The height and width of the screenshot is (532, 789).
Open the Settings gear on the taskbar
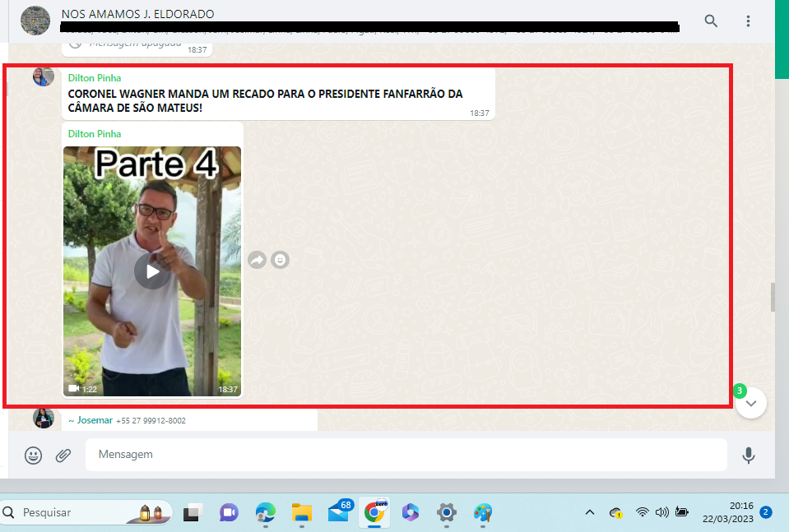[x=446, y=513]
